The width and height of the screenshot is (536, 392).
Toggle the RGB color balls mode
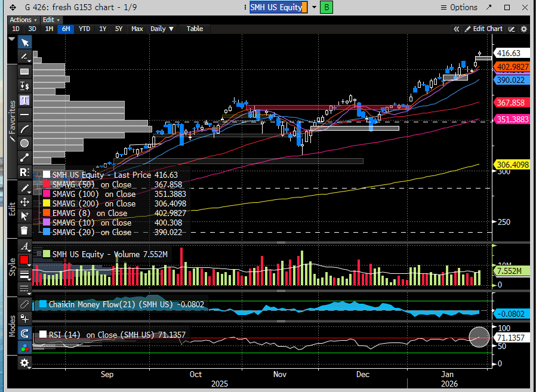click(x=24, y=348)
